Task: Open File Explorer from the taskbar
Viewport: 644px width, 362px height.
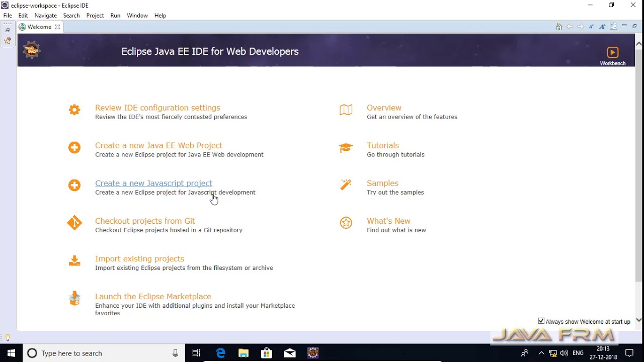Action: click(x=244, y=353)
